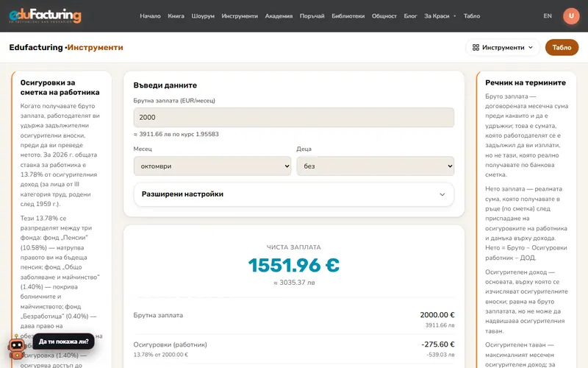The image size is (588, 368).
Task: Go to the Книга page
Action: (x=176, y=15)
